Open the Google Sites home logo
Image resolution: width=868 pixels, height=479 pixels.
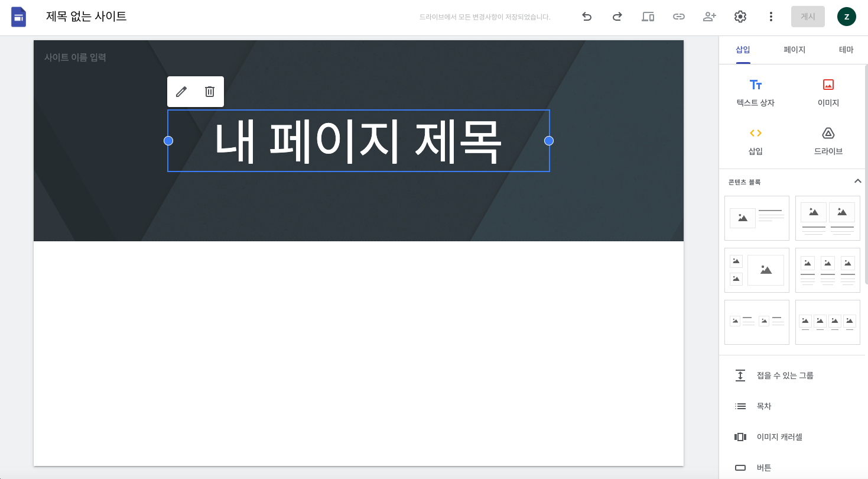click(x=19, y=17)
